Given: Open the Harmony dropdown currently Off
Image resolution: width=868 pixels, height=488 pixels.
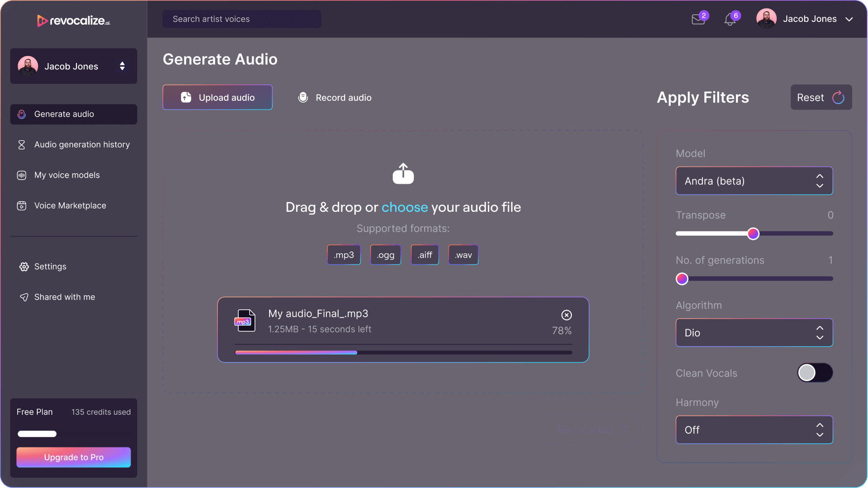Looking at the screenshot, I should pyautogui.click(x=754, y=430).
